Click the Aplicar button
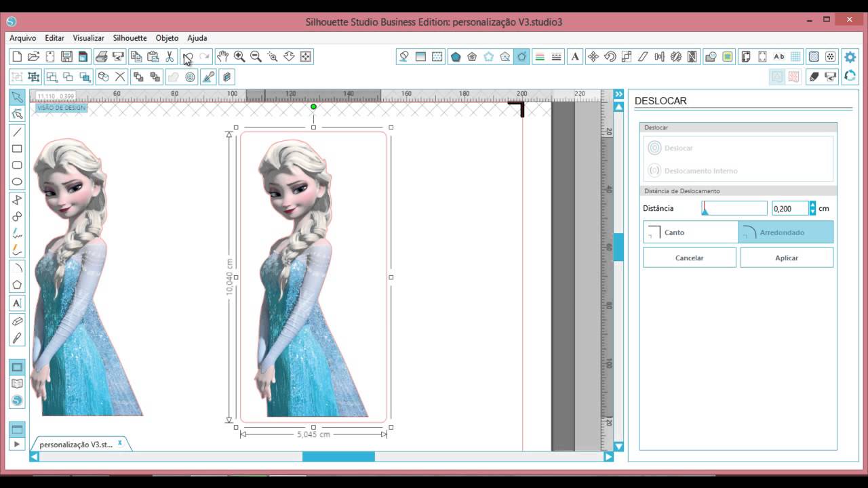The height and width of the screenshot is (488, 868). tap(787, 258)
